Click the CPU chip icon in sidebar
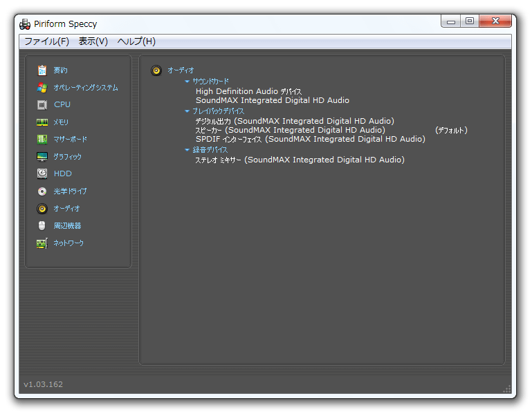Screen dimensions: 532x414 (x=42, y=105)
